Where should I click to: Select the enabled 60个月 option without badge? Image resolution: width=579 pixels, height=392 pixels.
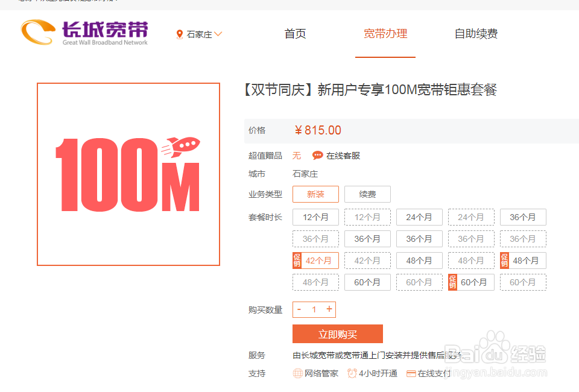click(367, 282)
